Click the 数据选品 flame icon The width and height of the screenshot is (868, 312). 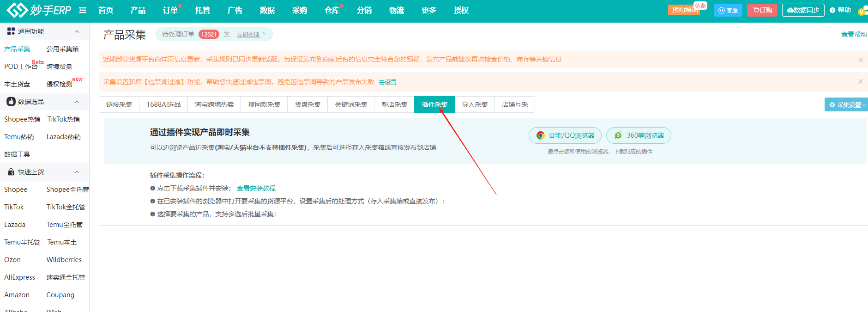point(11,102)
